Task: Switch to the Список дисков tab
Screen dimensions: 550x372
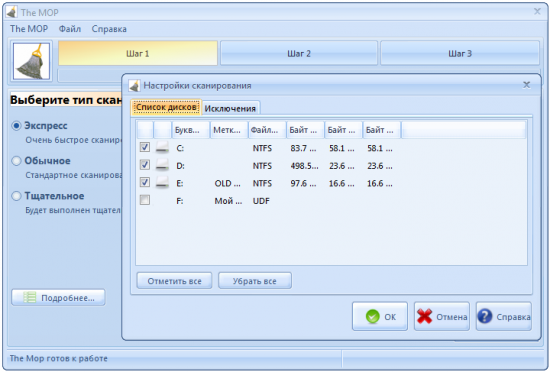Action: point(166,107)
